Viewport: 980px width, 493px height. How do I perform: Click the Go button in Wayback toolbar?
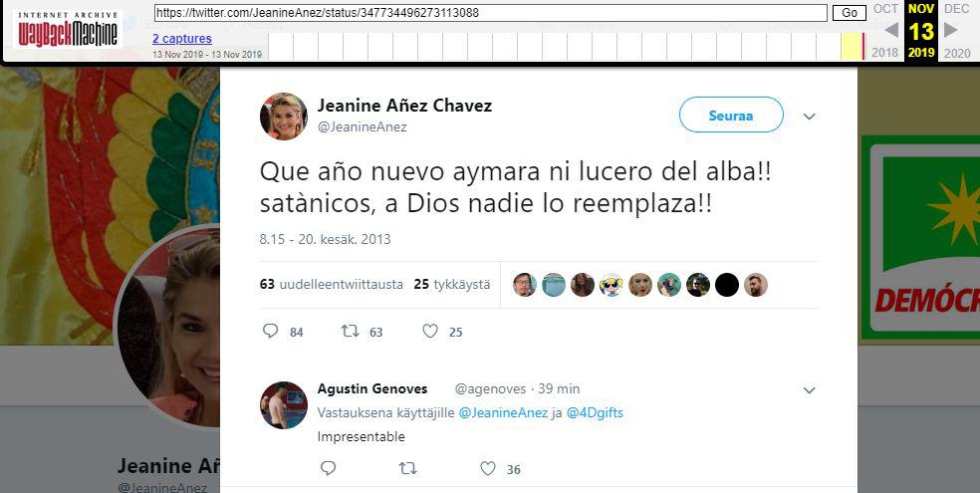[850, 13]
